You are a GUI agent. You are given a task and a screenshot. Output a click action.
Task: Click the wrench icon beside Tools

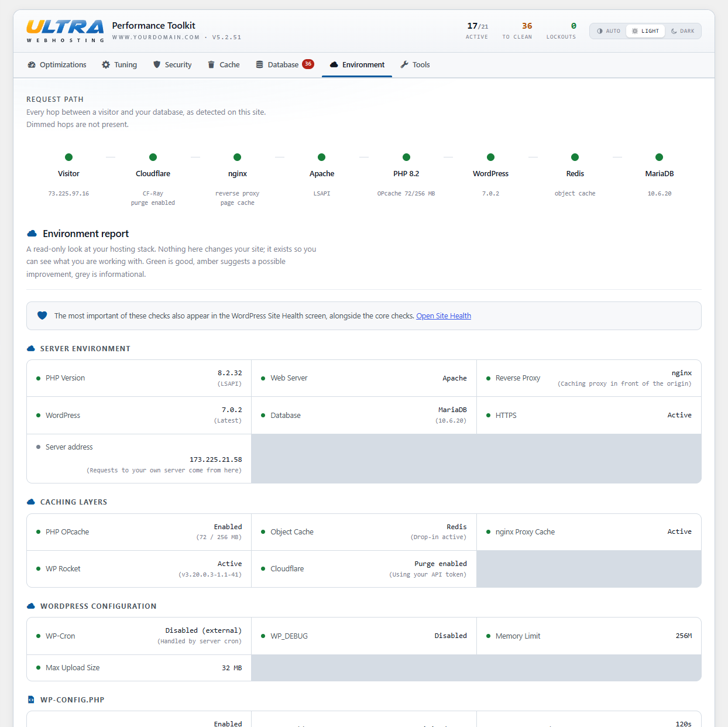coord(404,65)
